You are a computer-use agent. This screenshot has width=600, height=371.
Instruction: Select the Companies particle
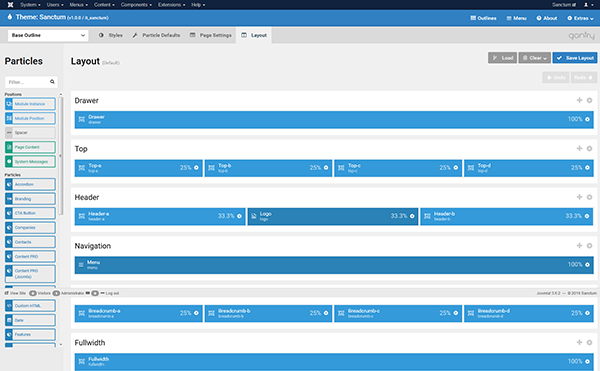tap(30, 228)
